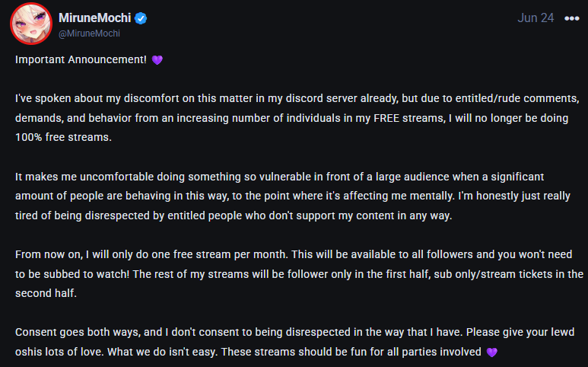The width and height of the screenshot is (588, 367).
Task: Click the purple heart after Important Announcement
Action: 157,60
